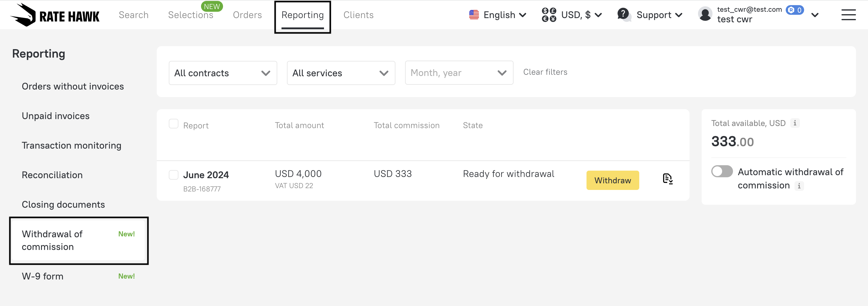Tick the select-all Report header checkbox

pyautogui.click(x=174, y=124)
